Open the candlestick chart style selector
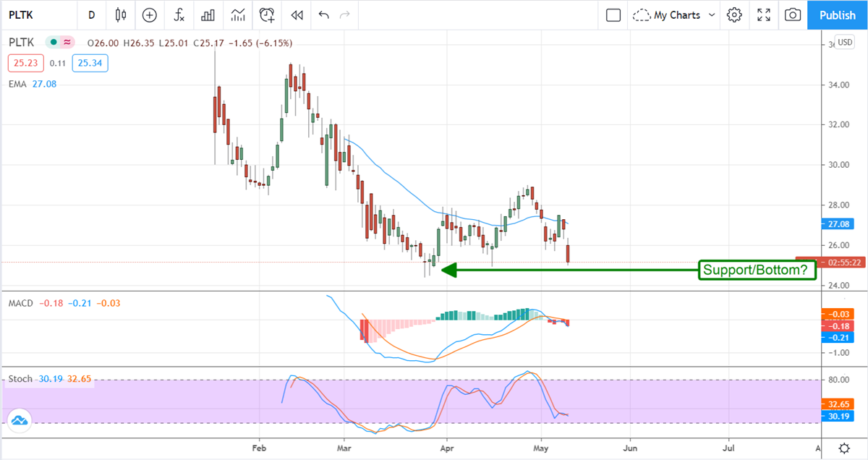 (120, 14)
